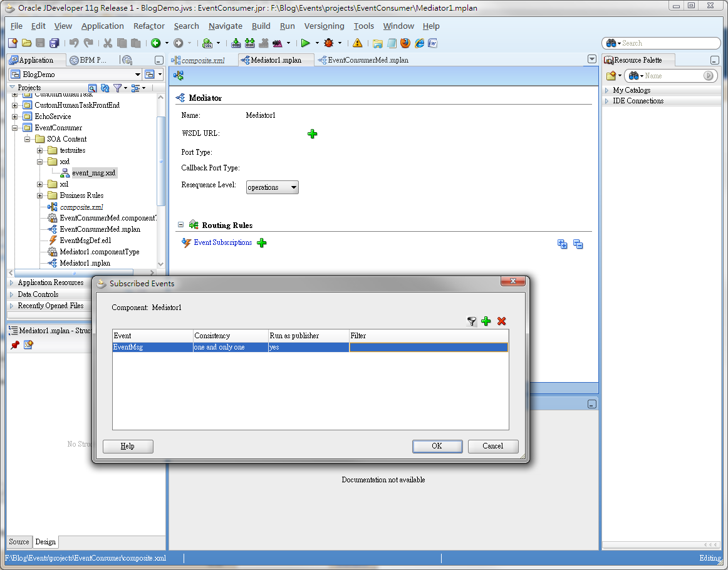Click the New file toolbar icon
The height and width of the screenshot is (570, 728).
pos(13,43)
